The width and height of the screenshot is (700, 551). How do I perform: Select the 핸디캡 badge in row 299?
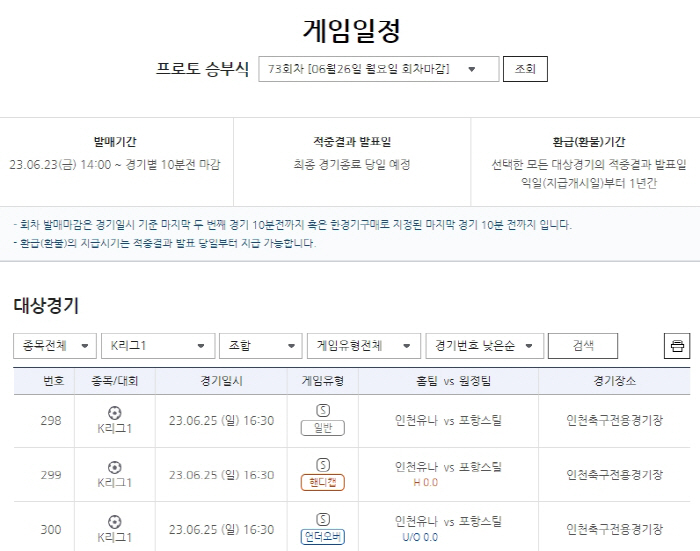[322, 483]
